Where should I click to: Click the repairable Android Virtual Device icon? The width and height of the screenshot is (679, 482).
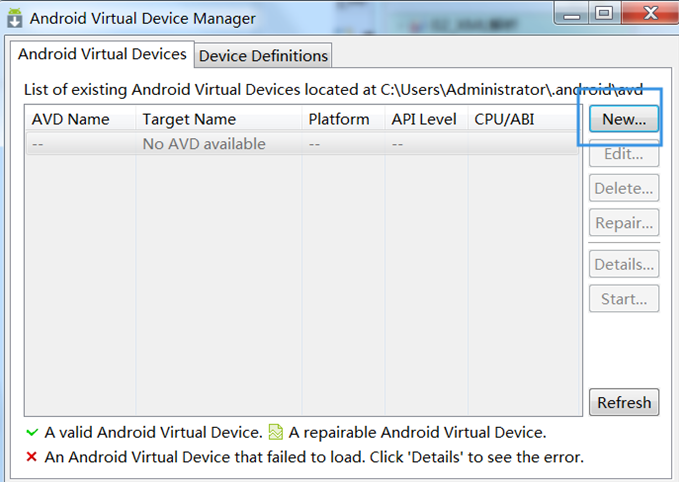tap(276, 432)
